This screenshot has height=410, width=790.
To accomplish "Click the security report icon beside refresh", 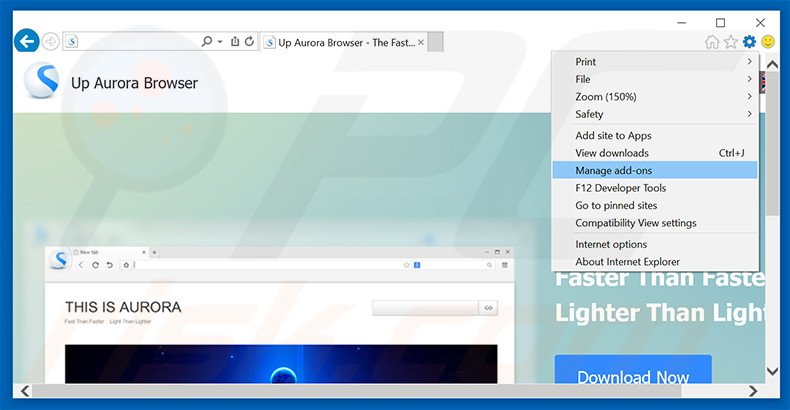I will point(235,41).
